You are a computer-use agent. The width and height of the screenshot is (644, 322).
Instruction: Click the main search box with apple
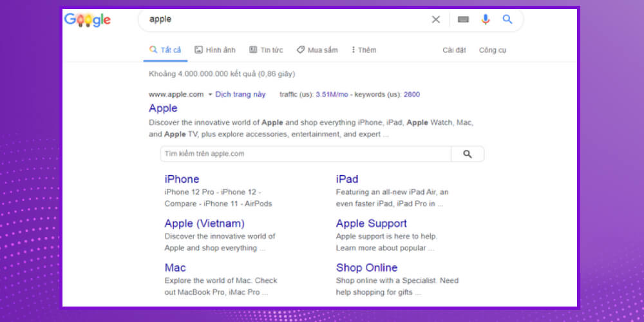pos(287,19)
